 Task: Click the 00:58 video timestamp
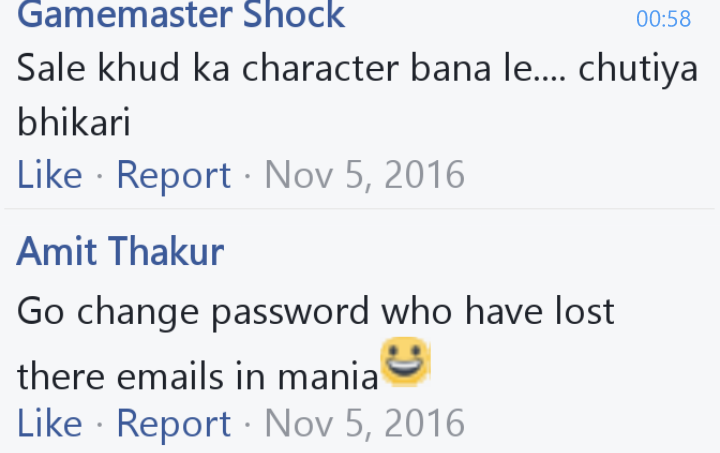click(x=664, y=19)
